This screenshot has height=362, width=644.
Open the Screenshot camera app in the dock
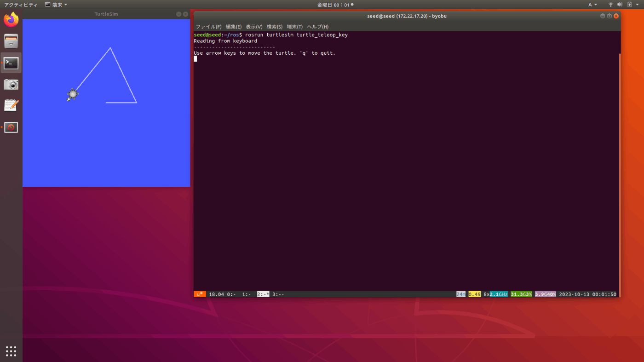click(x=11, y=84)
